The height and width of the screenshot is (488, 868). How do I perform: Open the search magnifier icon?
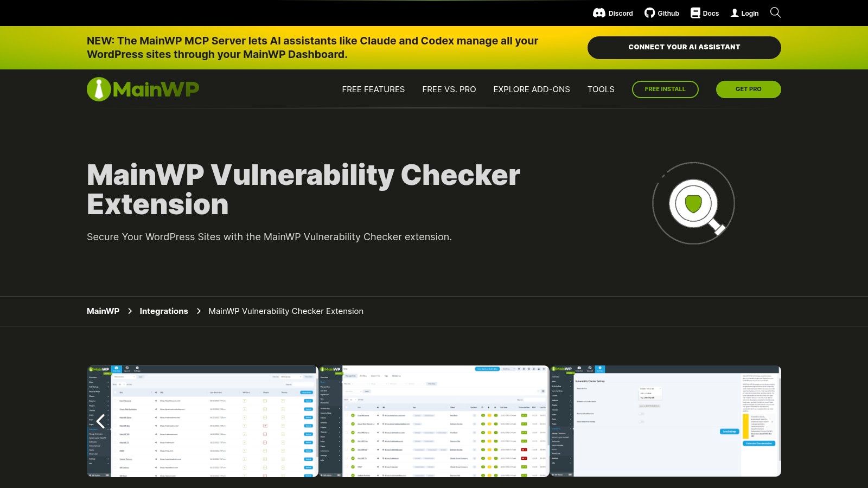[775, 12]
